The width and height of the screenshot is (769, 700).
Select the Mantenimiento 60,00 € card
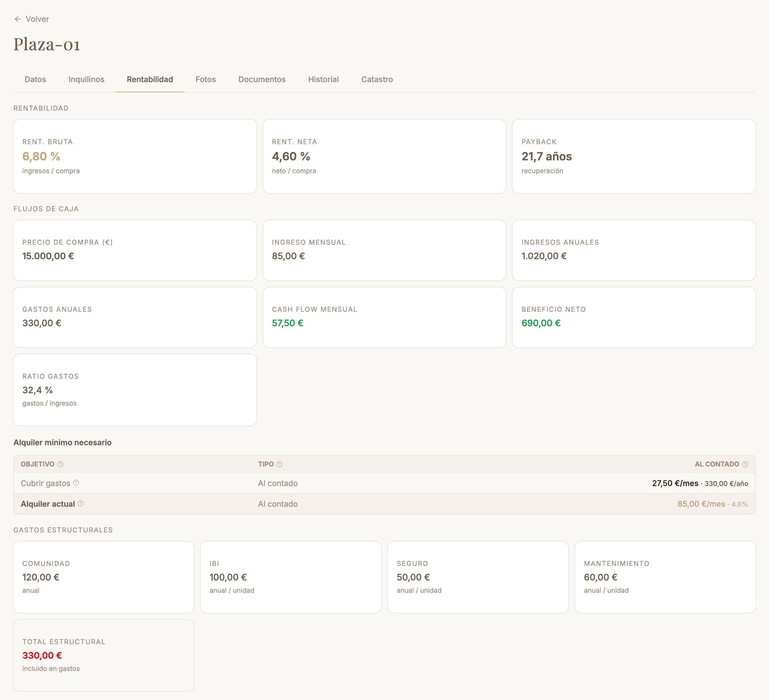(x=665, y=577)
